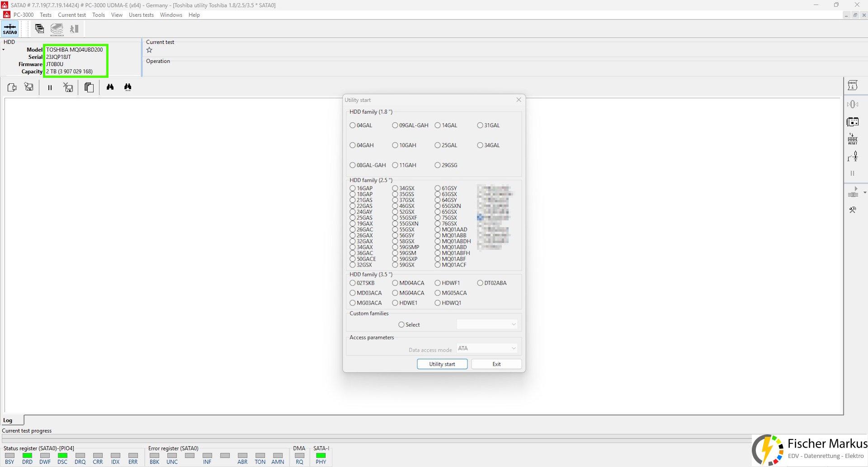Viewport: 868px width, 467px height.
Task: Click the star icon under Current test
Action: 149,50
